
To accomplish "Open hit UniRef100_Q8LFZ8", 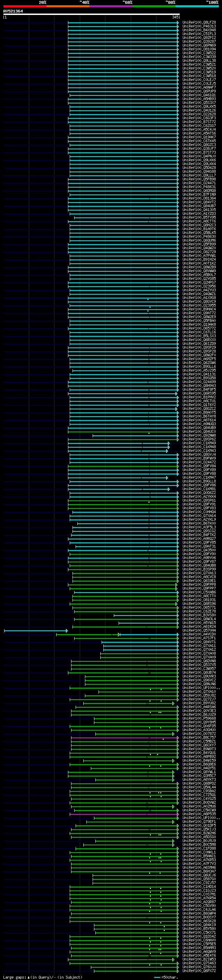I will tap(199, 23).
